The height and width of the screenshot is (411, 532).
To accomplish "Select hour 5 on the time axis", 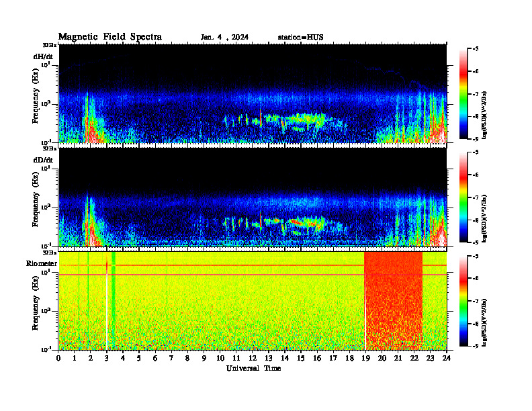I will (x=139, y=358).
